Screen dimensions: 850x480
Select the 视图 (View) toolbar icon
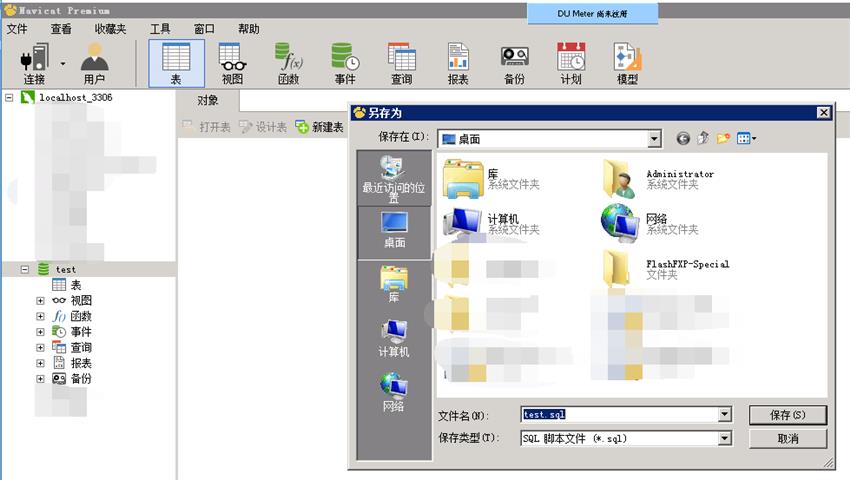(232, 62)
